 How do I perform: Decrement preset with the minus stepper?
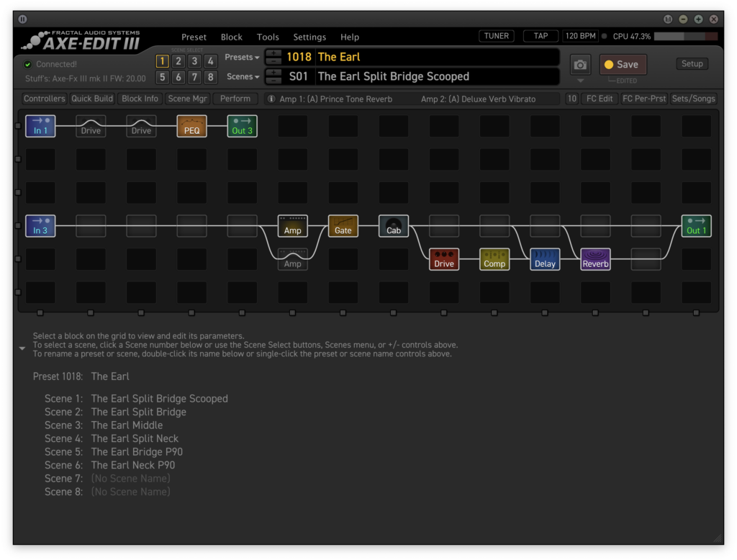tap(273, 61)
